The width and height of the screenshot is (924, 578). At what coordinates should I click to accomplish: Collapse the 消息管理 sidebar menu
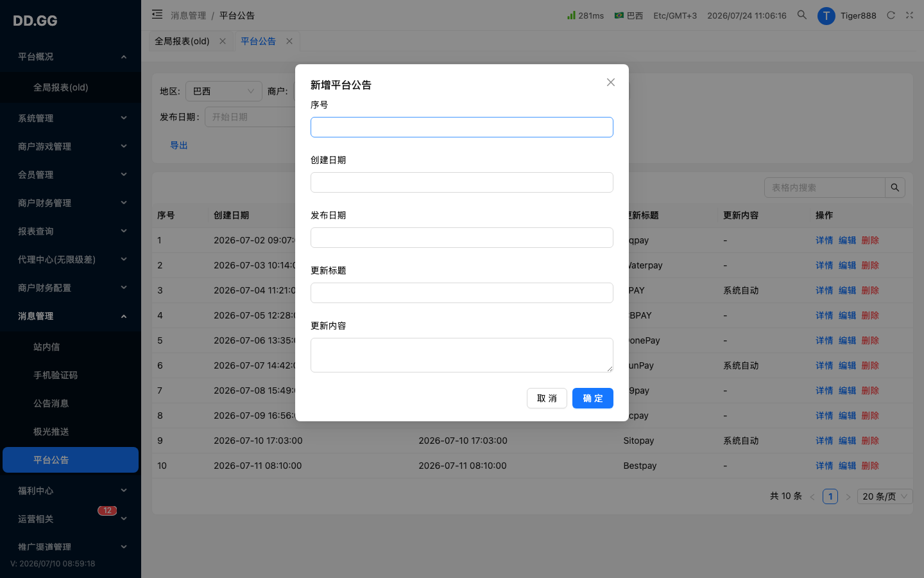pos(71,316)
